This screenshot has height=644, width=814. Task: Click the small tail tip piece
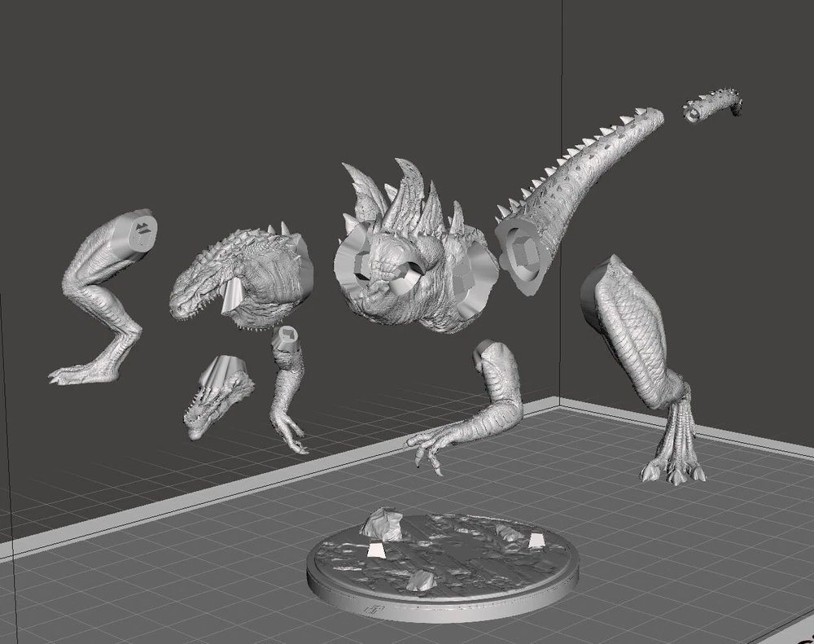(x=713, y=107)
